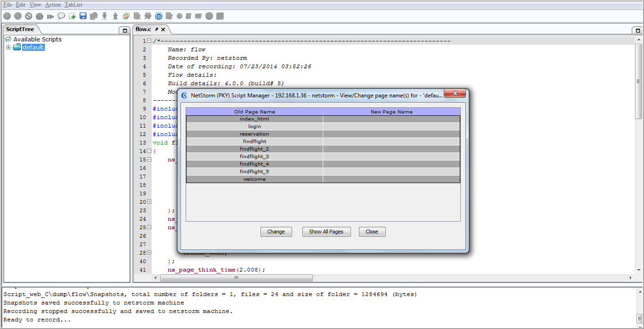The height and width of the screenshot is (329, 644).
Task: Select the findflight_3 old page name row
Action: tap(254, 157)
